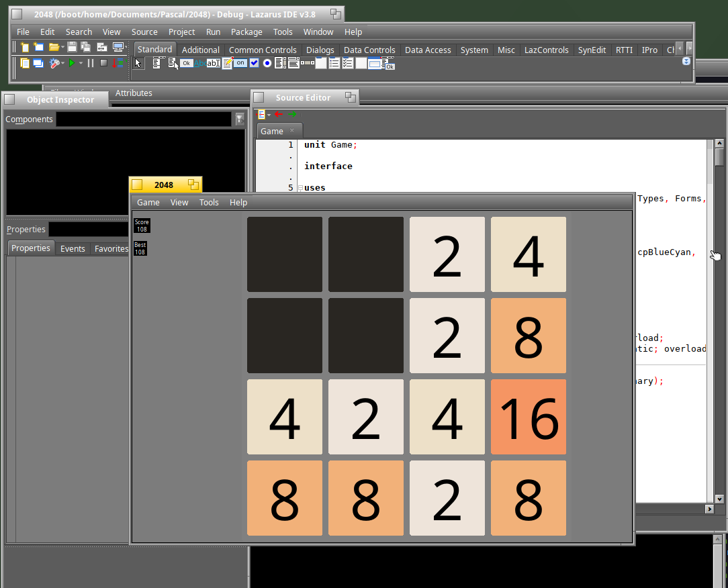Click the View Units icon
The image size is (728, 588).
click(25, 63)
